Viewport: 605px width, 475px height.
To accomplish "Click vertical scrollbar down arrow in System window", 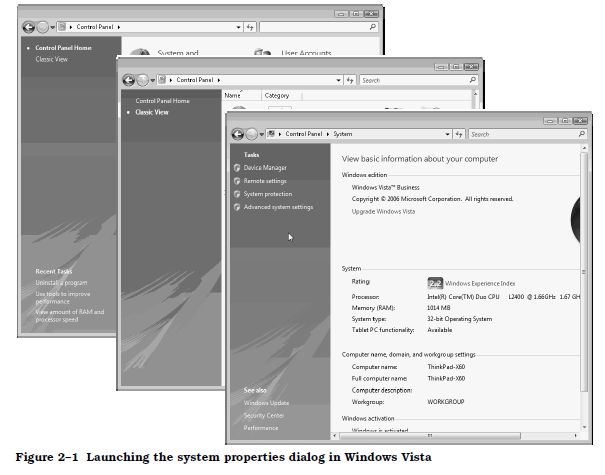I will click(584, 427).
